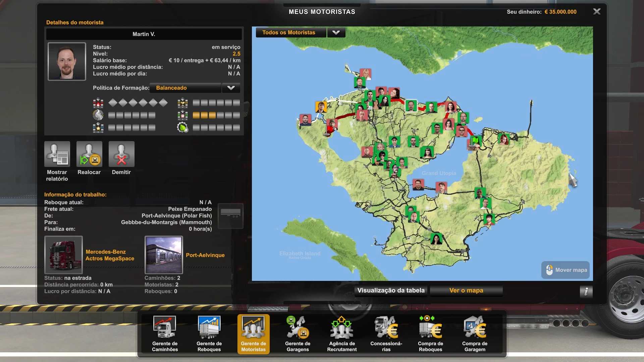644x362 pixels.
Task: Expand Todos os Motoristas filter dropdown
Action: (336, 33)
